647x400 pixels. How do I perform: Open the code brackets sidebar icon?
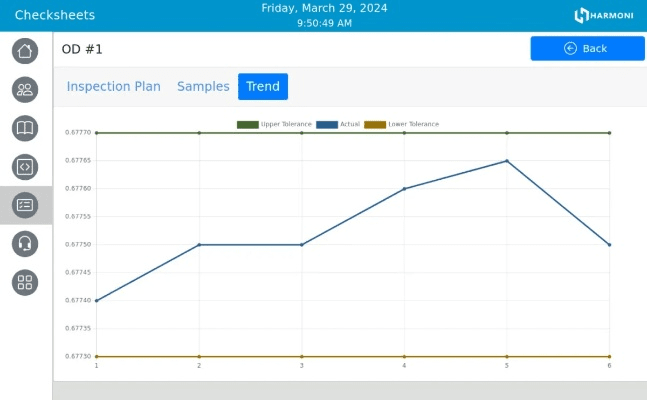(25, 167)
